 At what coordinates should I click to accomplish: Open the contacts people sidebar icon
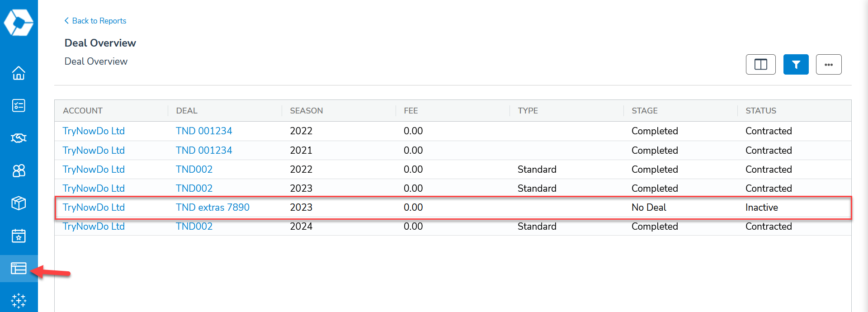point(19,170)
